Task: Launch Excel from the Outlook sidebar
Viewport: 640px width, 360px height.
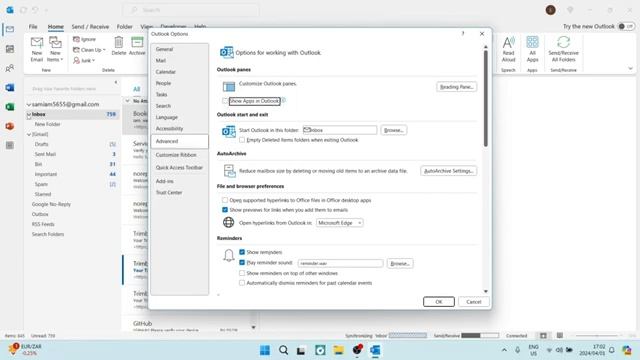Action: click(10, 107)
